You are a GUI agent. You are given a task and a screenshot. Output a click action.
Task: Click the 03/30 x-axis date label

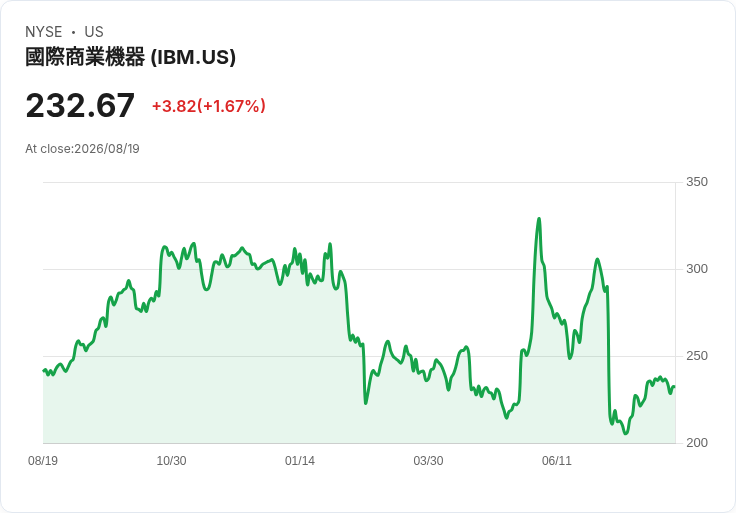428,461
